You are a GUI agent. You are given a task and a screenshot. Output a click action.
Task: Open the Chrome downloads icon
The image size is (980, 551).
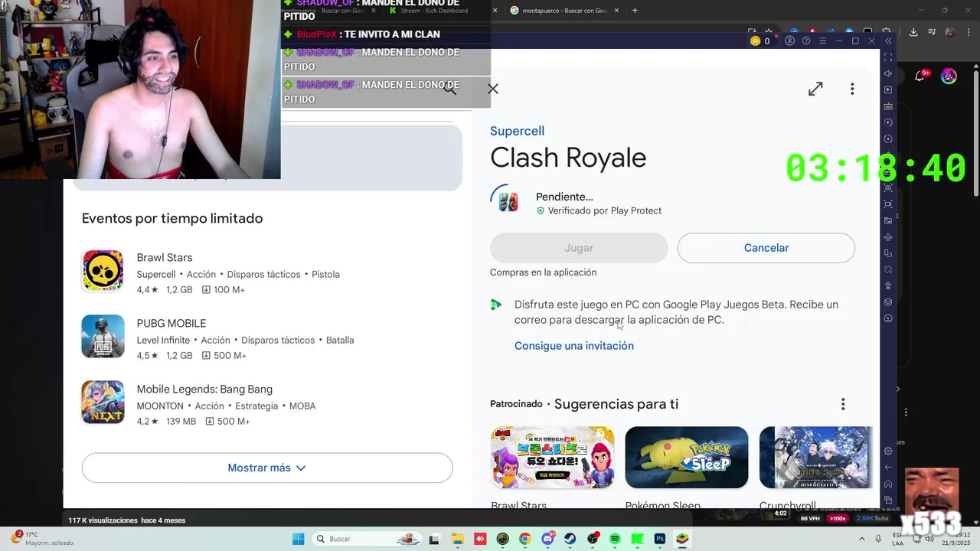pos(913,32)
